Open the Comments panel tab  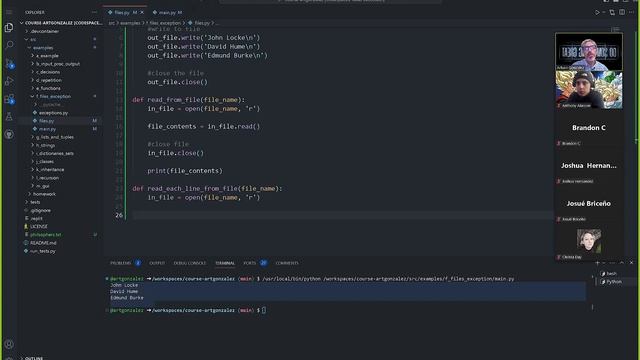tap(287, 263)
